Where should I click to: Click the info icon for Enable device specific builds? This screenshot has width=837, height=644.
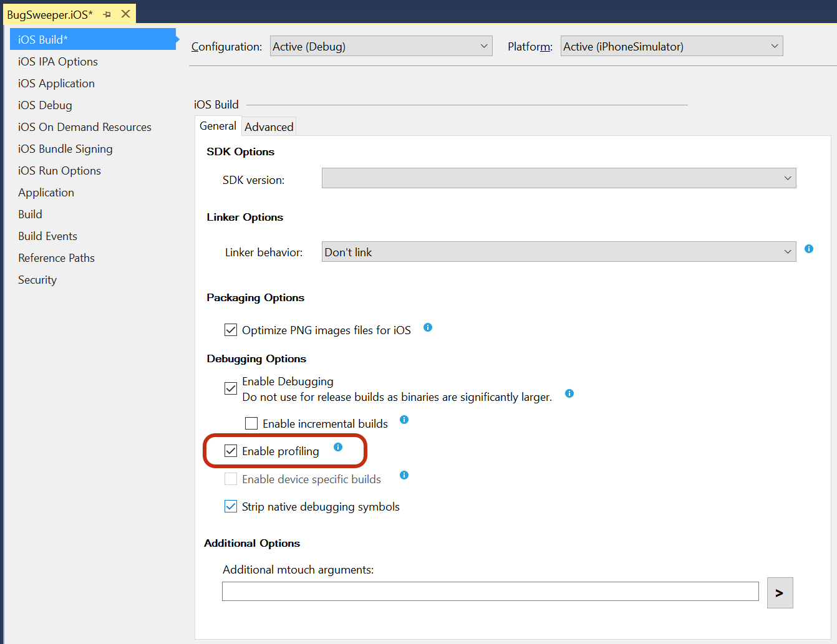point(404,475)
